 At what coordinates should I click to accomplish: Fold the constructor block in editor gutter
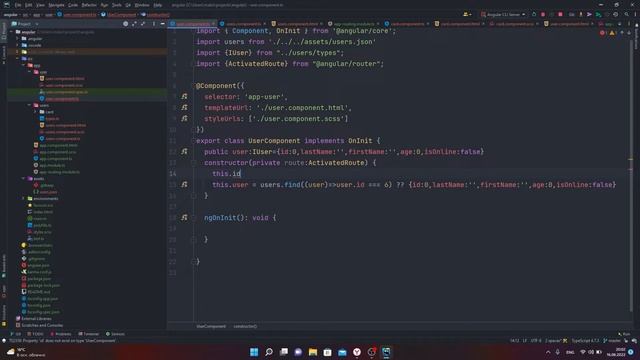point(193,163)
